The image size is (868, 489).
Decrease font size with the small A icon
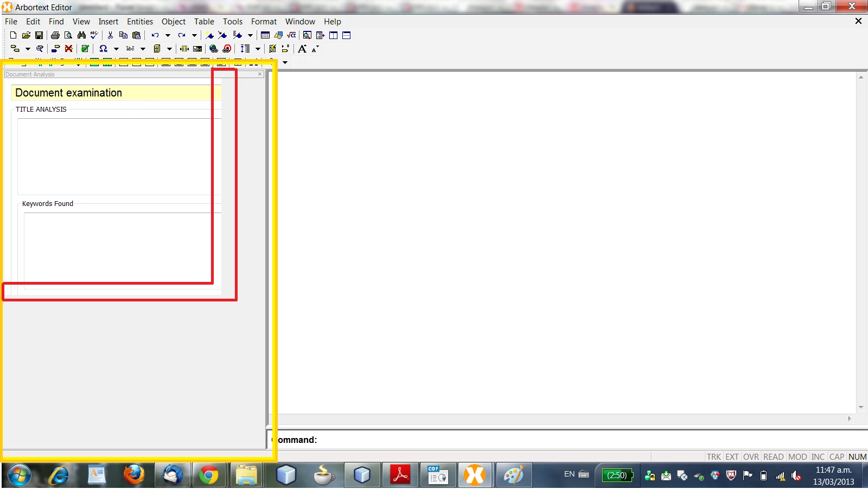point(315,49)
